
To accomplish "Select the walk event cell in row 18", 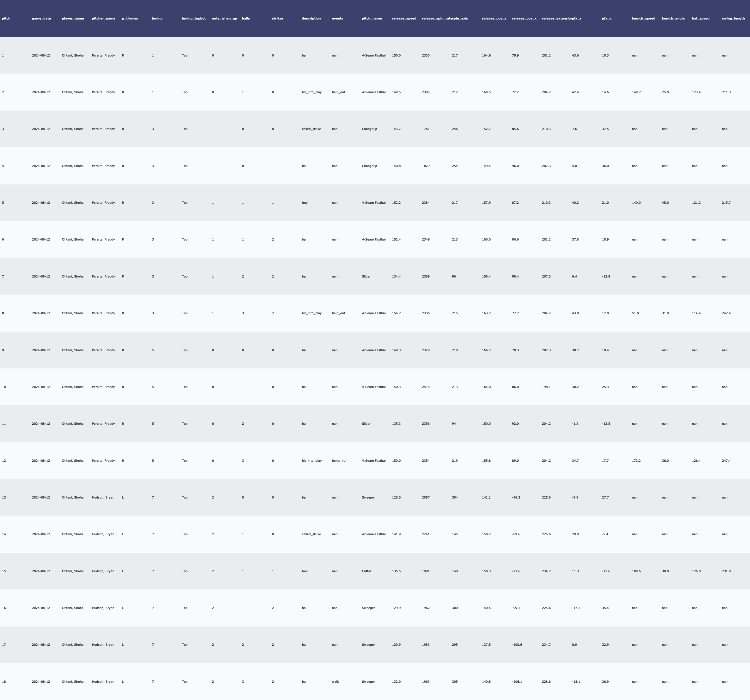I will point(335,681).
